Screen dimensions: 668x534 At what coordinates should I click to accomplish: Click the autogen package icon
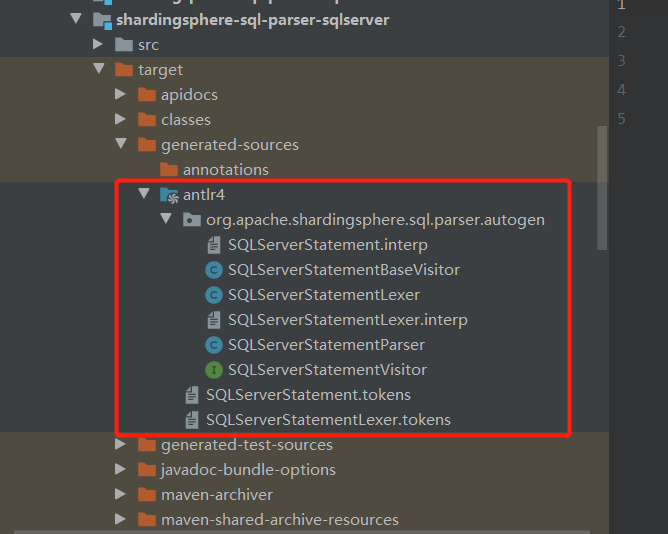(192, 220)
